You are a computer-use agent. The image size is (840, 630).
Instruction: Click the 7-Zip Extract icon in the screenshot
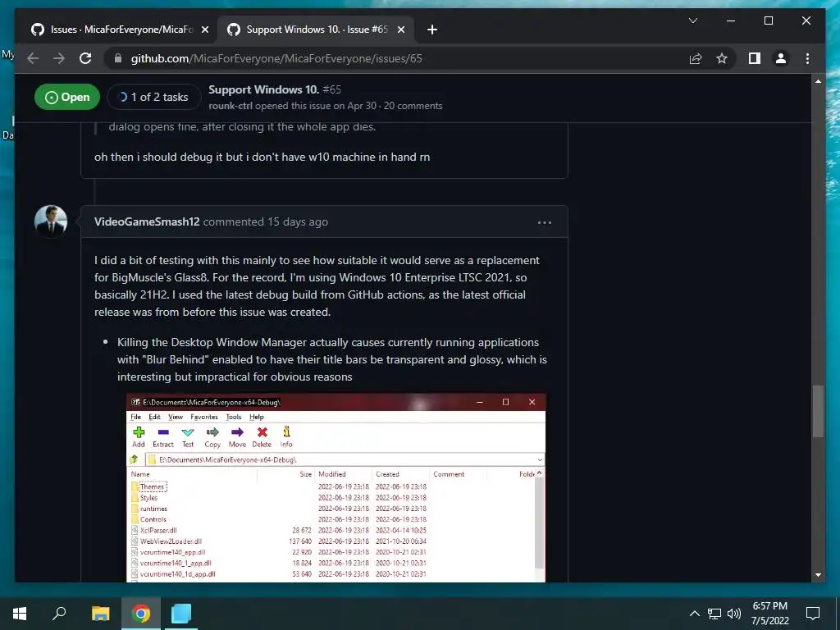pos(163,437)
